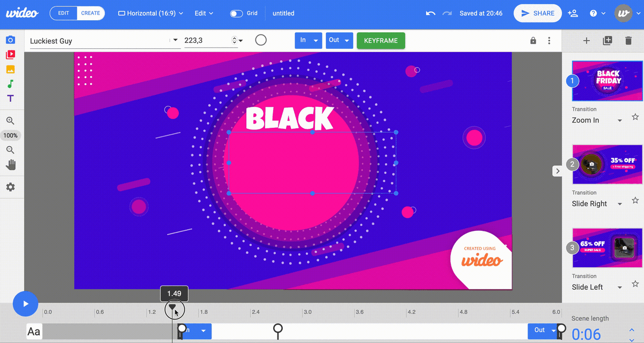Duplicate scene using the copy-plus icon
Image resolution: width=644 pixels, height=343 pixels.
(608, 40)
